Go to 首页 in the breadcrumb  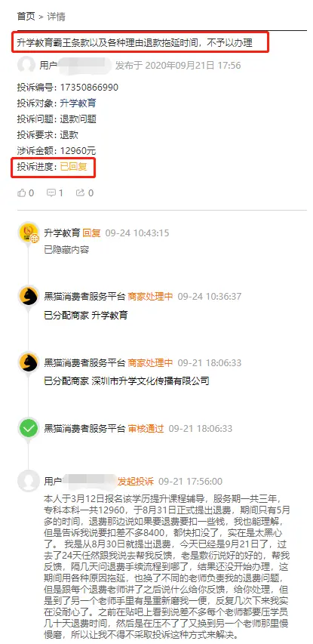click(x=26, y=17)
